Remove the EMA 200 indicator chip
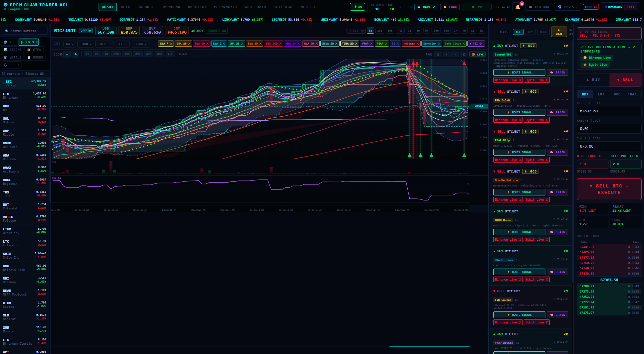644x354 pixels. tap(280, 44)
